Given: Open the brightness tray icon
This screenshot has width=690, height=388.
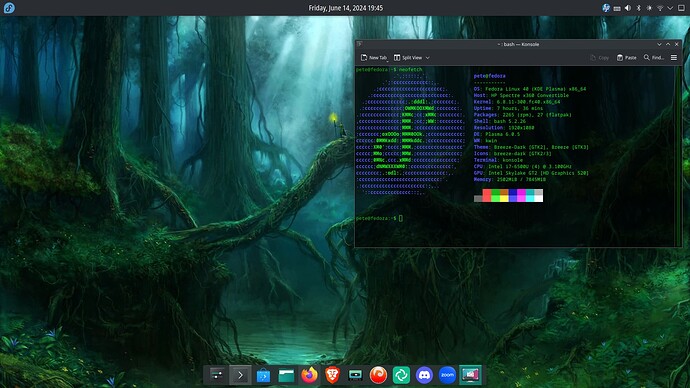Looking at the screenshot, I should pyautogui.click(x=649, y=8).
